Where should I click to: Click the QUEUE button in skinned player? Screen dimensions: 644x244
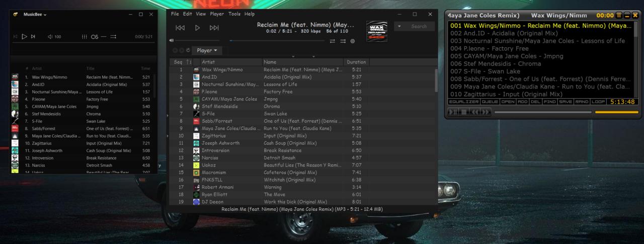tap(490, 102)
